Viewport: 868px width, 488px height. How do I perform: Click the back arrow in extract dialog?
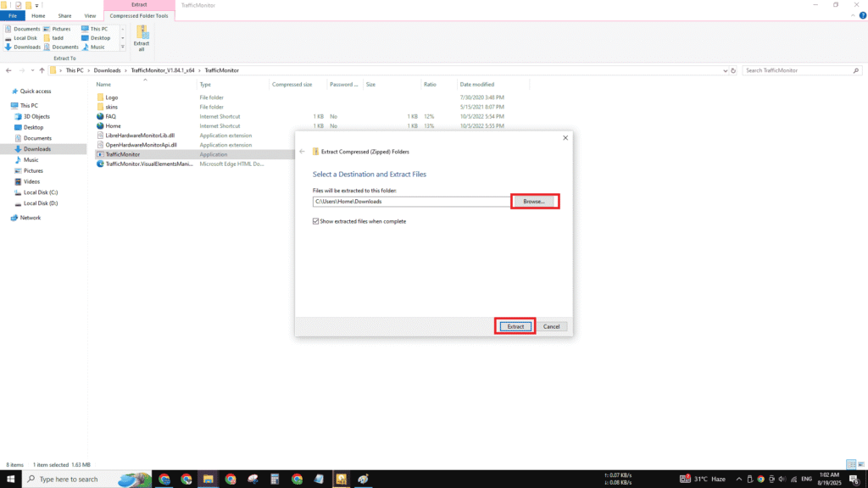click(302, 152)
